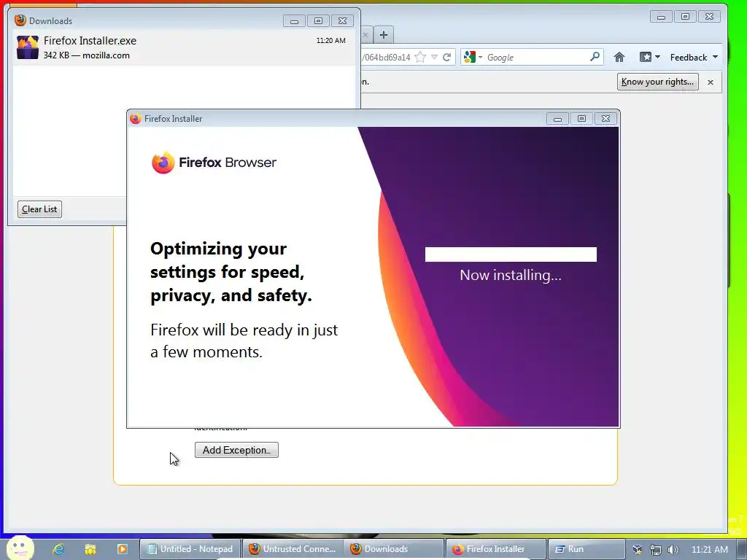This screenshot has height=560, width=747.
Task: Click the security tray icon left of the network icon
Action: click(638, 550)
